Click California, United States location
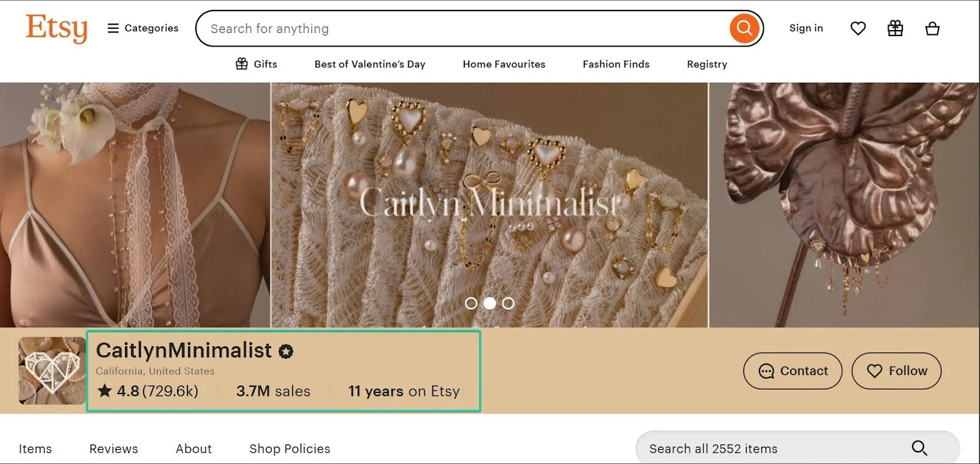 click(x=155, y=371)
